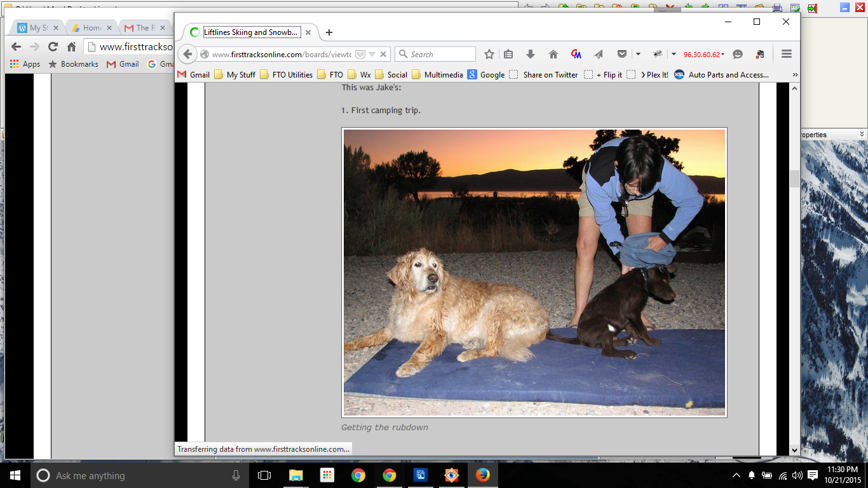Go back in the Chrome window
The image size is (868, 488).
pos(17,47)
